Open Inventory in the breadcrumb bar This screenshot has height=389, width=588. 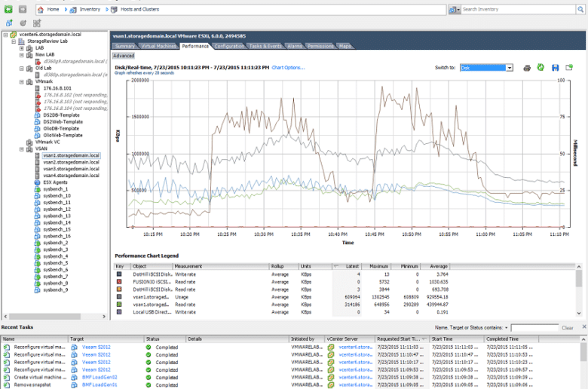(x=90, y=9)
